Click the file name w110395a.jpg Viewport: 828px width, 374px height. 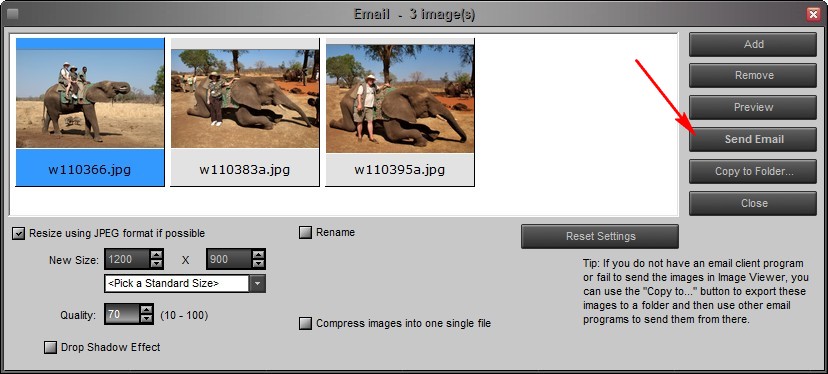click(x=399, y=170)
